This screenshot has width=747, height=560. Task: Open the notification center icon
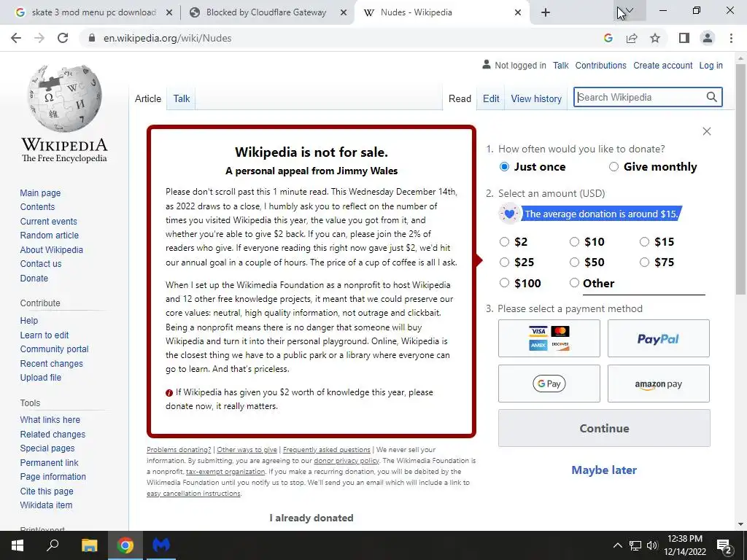pos(724,545)
